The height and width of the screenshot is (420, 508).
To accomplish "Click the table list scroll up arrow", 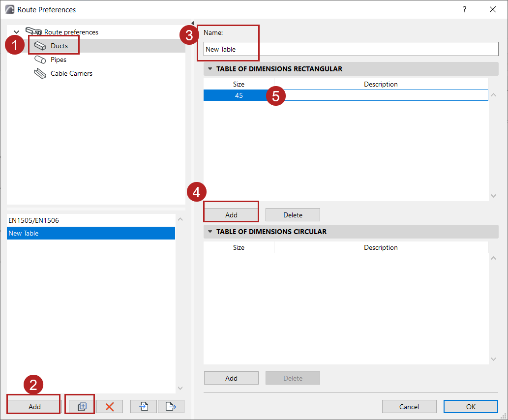I will [180, 219].
